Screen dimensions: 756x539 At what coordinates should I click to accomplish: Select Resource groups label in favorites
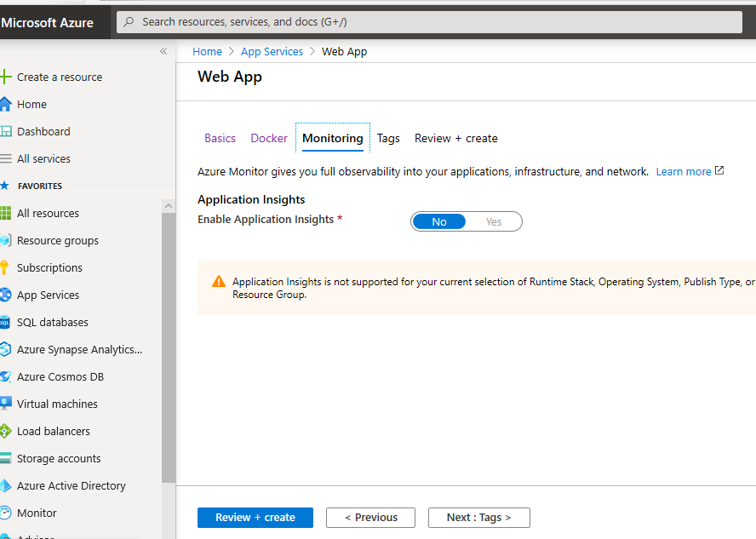(57, 241)
